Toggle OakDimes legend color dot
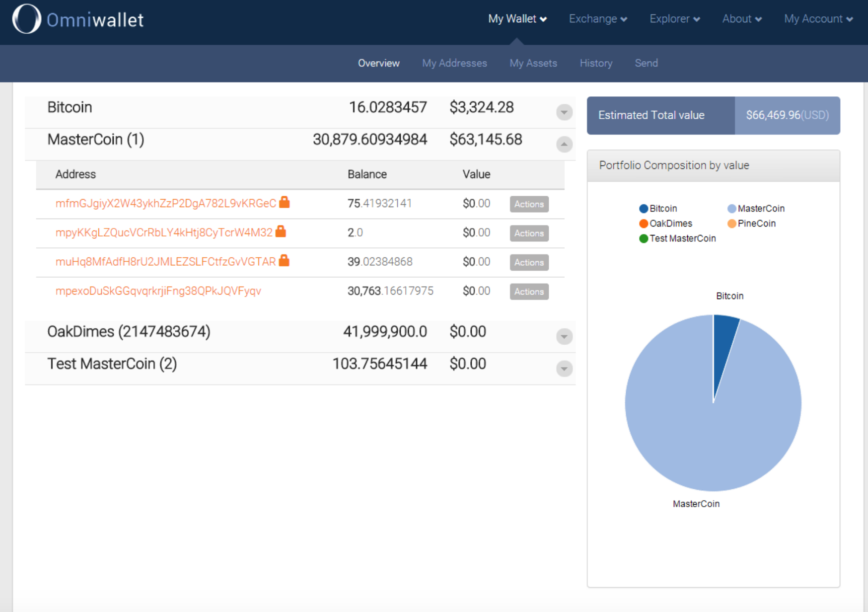Screen dimensions: 868x612 [x=644, y=224]
